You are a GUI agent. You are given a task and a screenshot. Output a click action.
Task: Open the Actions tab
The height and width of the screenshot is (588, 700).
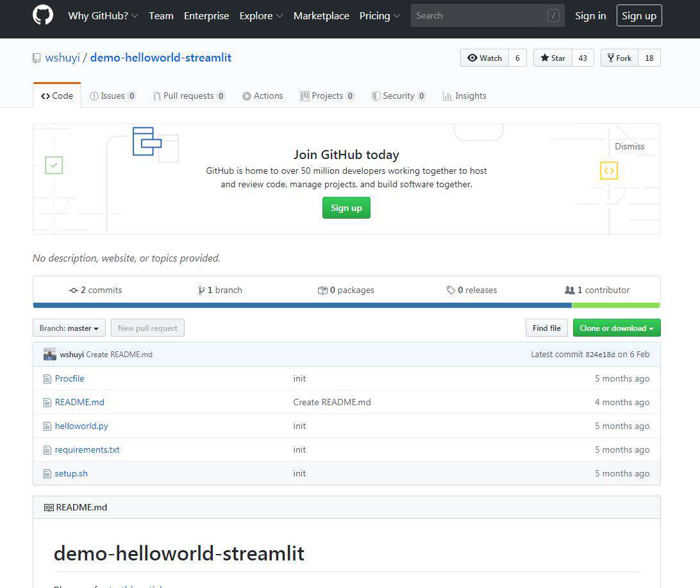point(263,96)
